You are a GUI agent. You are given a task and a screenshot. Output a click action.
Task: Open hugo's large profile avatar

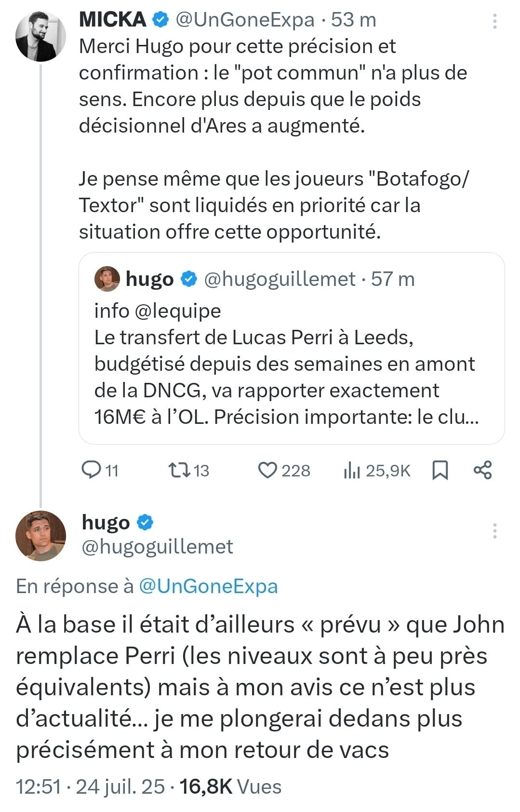(40, 536)
